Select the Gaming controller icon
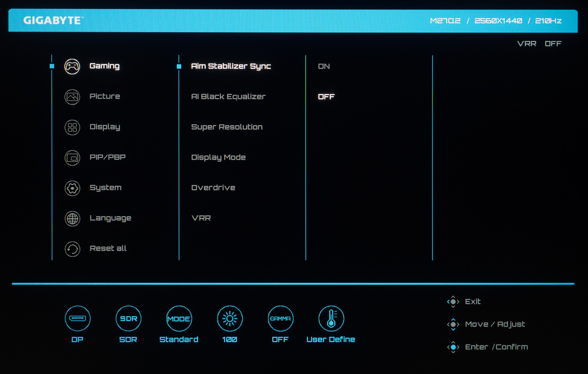588x374 pixels. click(x=72, y=66)
